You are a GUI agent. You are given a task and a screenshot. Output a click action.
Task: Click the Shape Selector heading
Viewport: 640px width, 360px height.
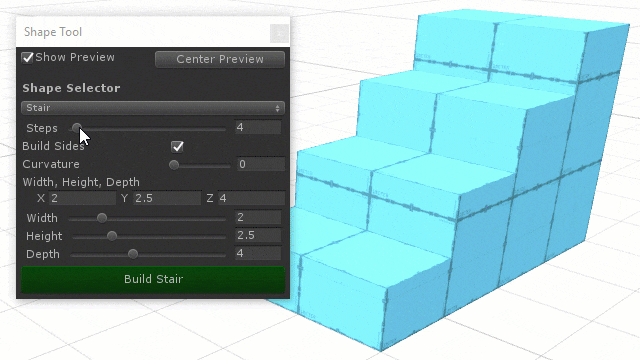71,88
